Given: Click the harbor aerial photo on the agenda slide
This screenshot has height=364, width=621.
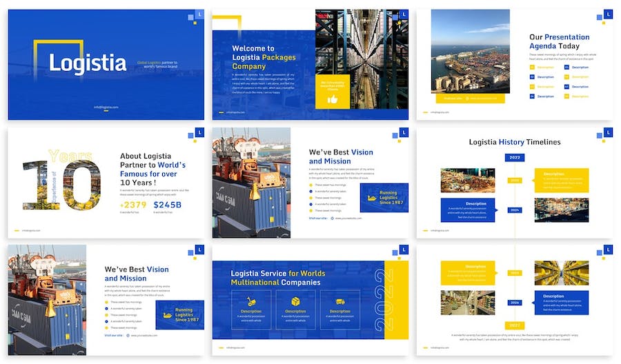Looking at the screenshot, I should tap(470, 51).
